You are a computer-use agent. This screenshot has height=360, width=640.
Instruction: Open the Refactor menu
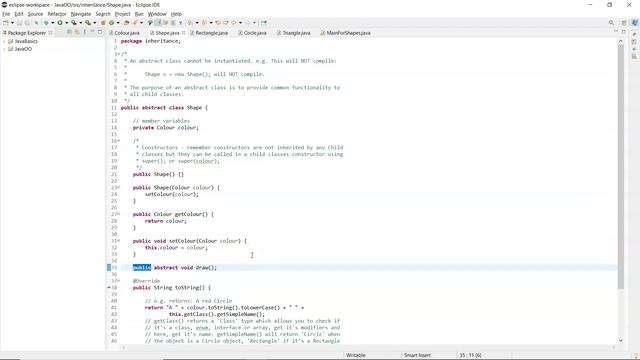tap(57, 14)
